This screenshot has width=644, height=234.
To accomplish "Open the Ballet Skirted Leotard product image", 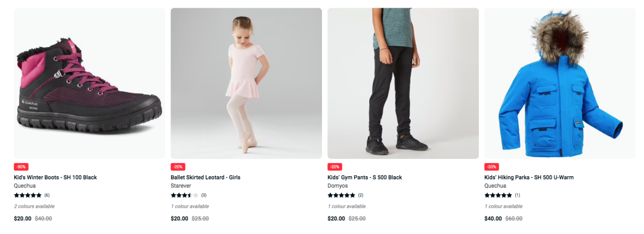I will point(246,83).
